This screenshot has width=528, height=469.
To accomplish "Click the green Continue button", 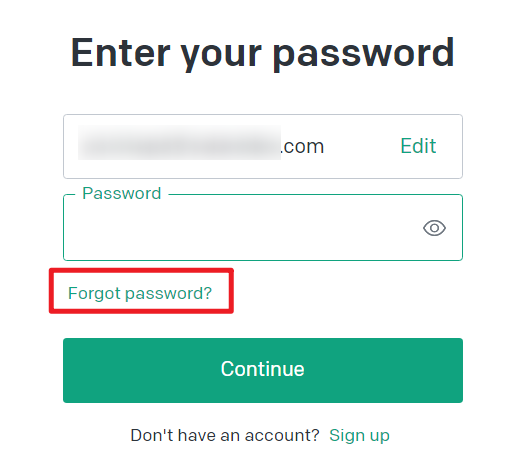I will (x=263, y=370).
